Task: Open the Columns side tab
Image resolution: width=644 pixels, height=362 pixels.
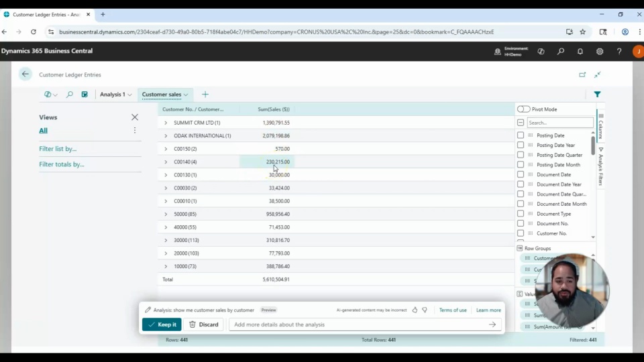Action: point(600,127)
